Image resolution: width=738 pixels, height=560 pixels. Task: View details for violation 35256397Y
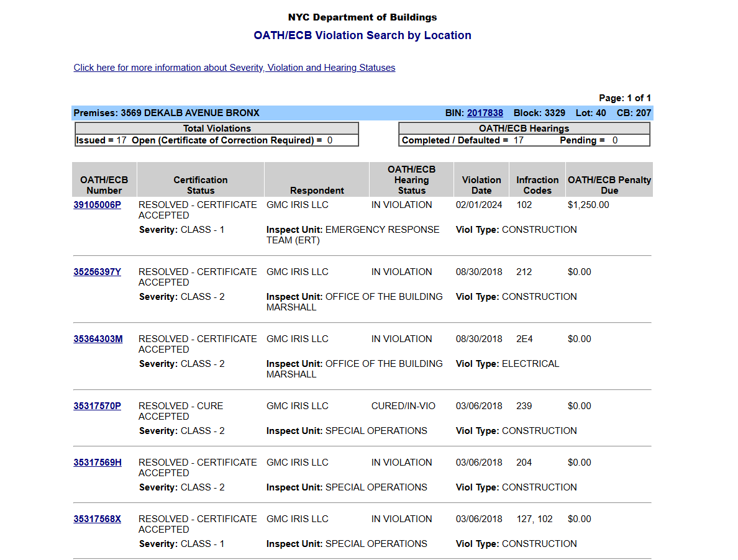pyautogui.click(x=97, y=272)
